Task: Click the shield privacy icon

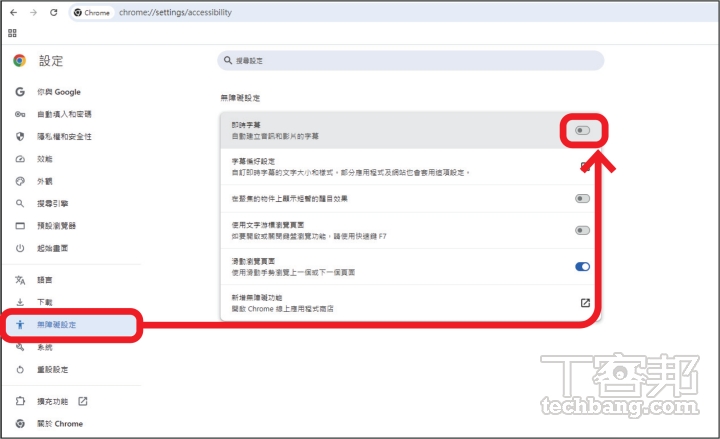Action: pyautogui.click(x=20, y=136)
